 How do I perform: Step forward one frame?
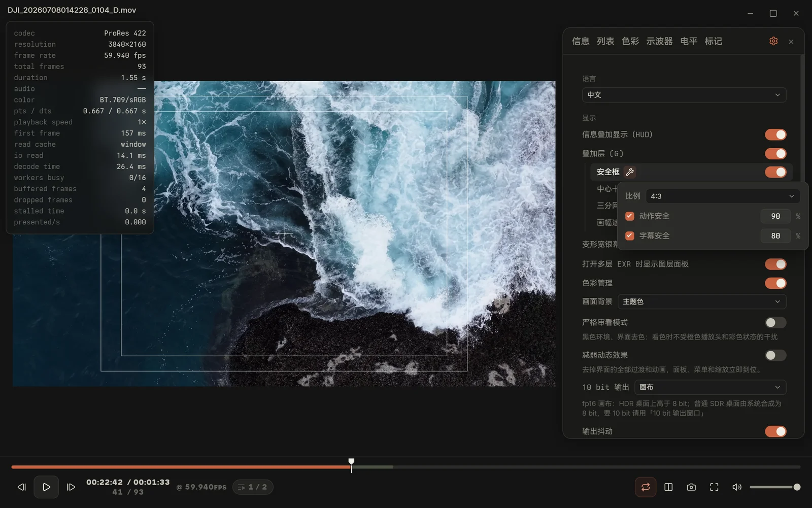pos(71,487)
